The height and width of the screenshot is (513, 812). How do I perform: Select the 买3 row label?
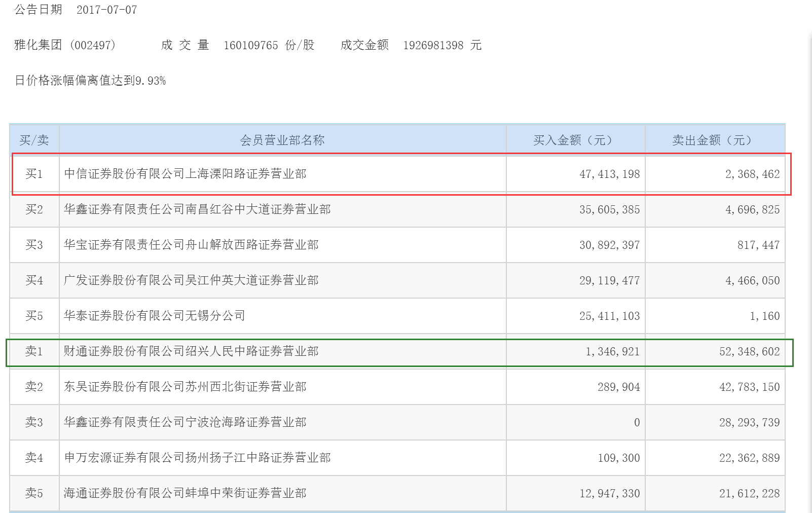pyautogui.click(x=34, y=245)
